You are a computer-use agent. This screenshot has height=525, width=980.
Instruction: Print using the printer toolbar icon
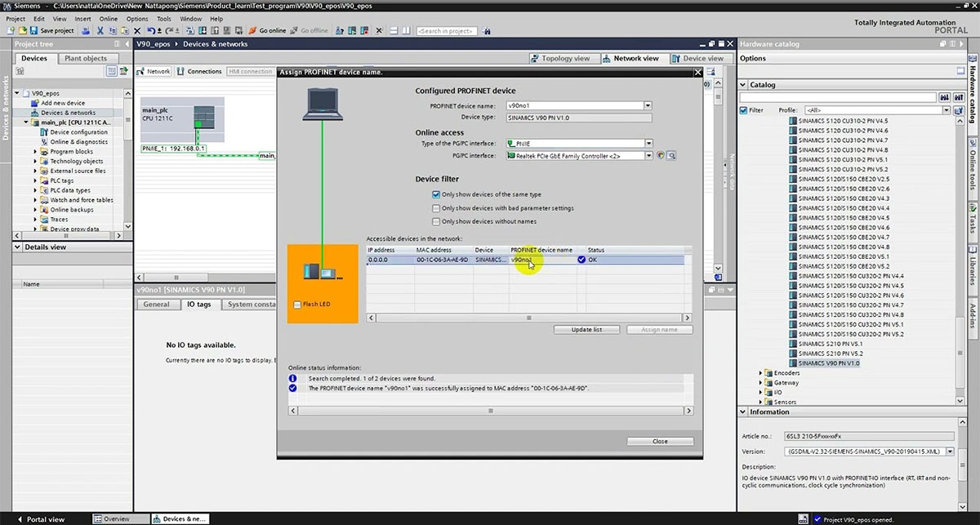(x=86, y=30)
